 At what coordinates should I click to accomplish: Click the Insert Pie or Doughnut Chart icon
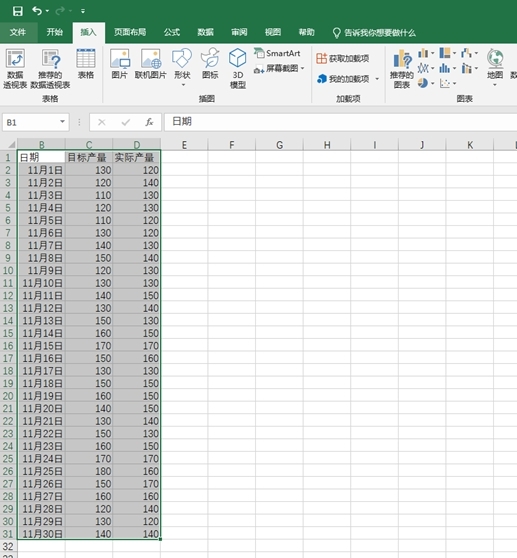pyautogui.click(x=423, y=83)
